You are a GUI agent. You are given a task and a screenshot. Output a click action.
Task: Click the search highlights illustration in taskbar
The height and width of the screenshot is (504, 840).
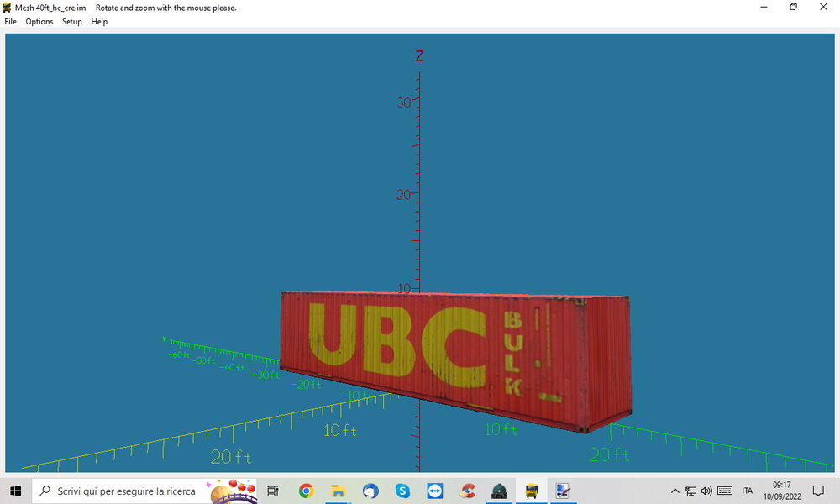coord(232,491)
